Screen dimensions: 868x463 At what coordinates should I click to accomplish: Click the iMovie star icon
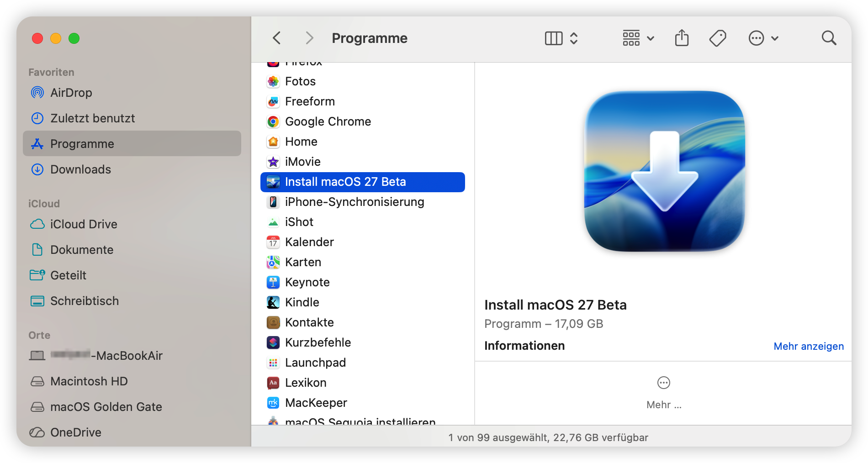pos(273,162)
